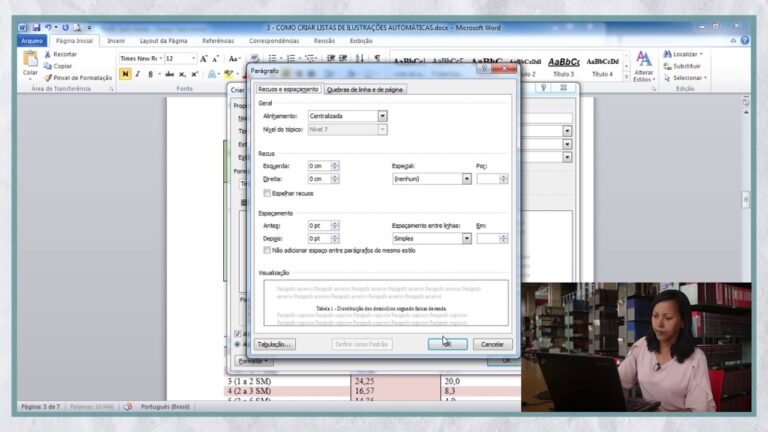Open the Referências tab
The height and width of the screenshot is (432, 768).
pyautogui.click(x=218, y=41)
